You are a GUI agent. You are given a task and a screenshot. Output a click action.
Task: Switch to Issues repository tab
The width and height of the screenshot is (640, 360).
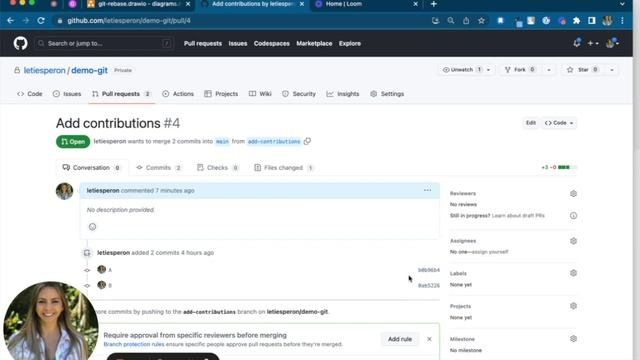click(x=67, y=94)
